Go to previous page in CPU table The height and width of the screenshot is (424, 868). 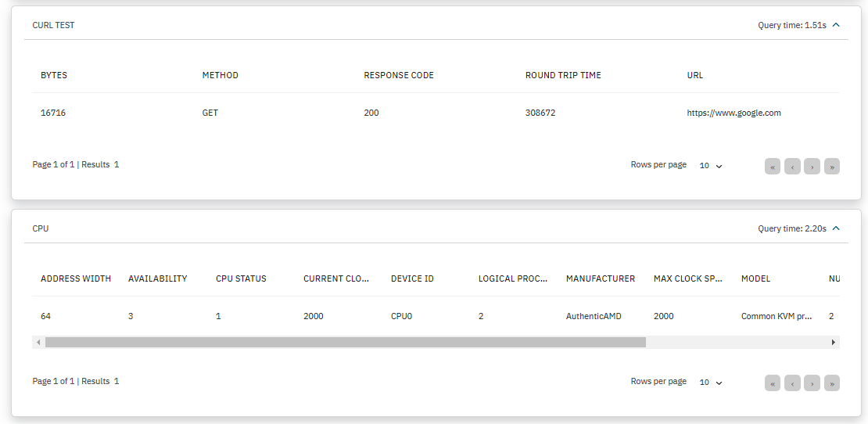click(x=792, y=383)
